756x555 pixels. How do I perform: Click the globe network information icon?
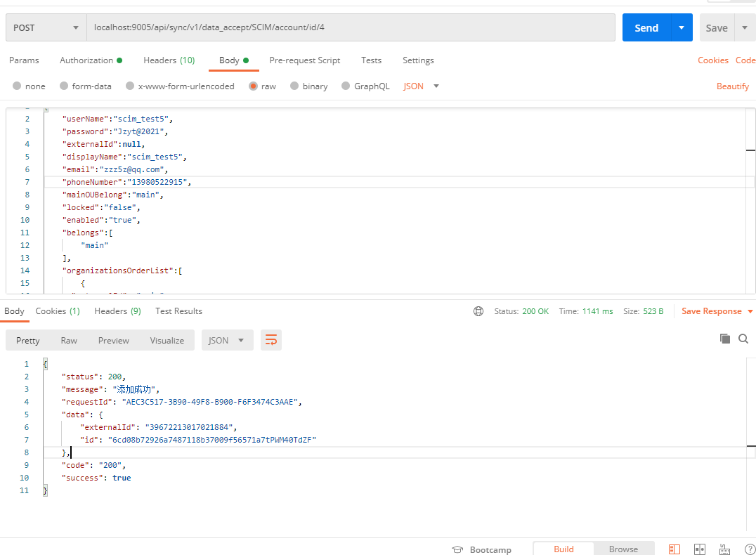(x=478, y=311)
